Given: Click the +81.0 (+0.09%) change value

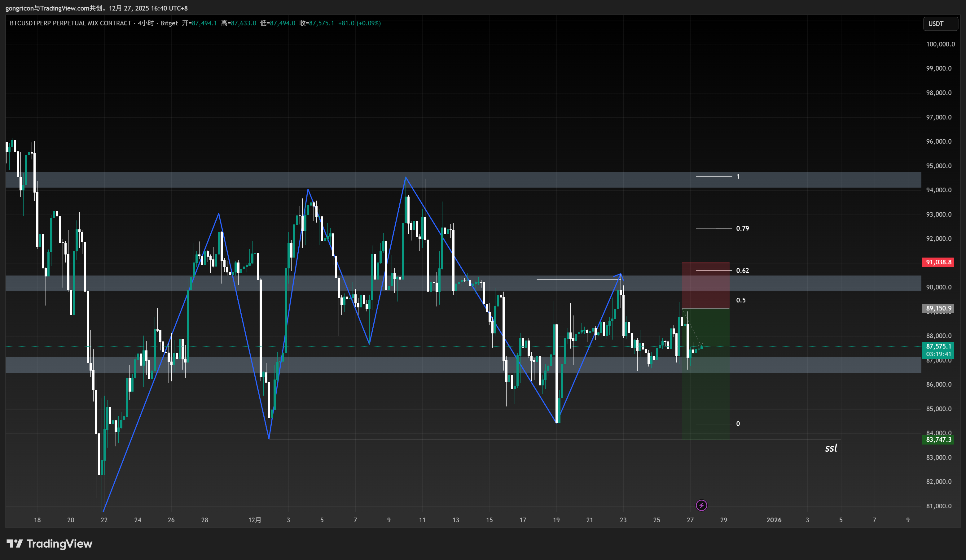Looking at the screenshot, I should click(x=359, y=23).
